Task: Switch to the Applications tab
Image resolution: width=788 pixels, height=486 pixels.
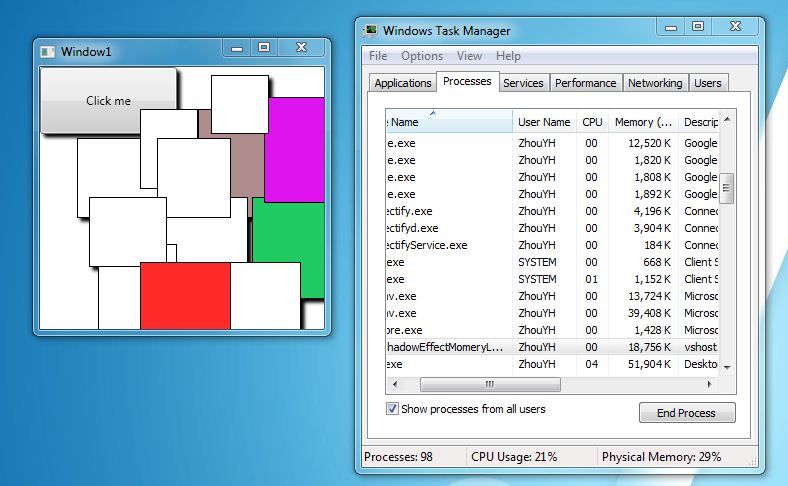Action: tap(403, 83)
